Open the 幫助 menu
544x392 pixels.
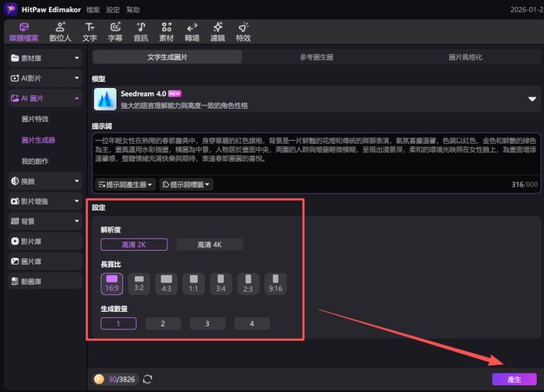point(133,10)
